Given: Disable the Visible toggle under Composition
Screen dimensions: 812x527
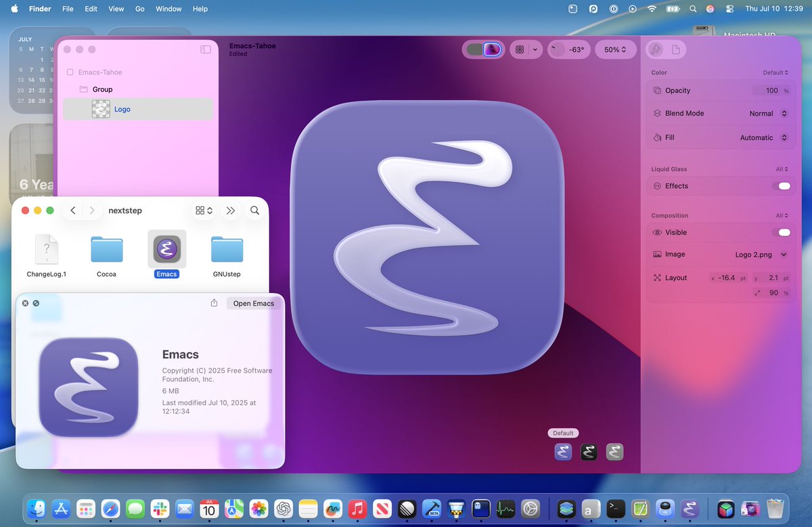Looking at the screenshot, I should pos(782,232).
